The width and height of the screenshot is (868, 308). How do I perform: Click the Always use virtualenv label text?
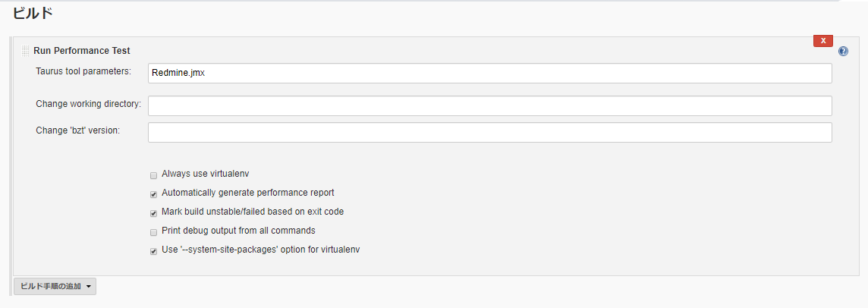[205, 174]
